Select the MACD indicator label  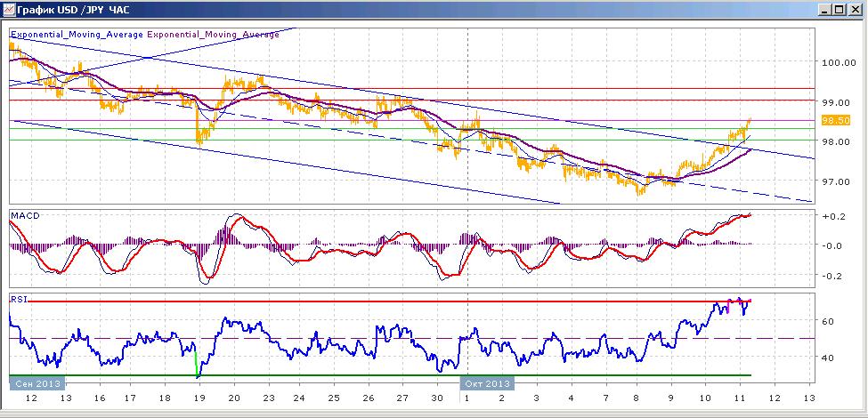coord(24,215)
